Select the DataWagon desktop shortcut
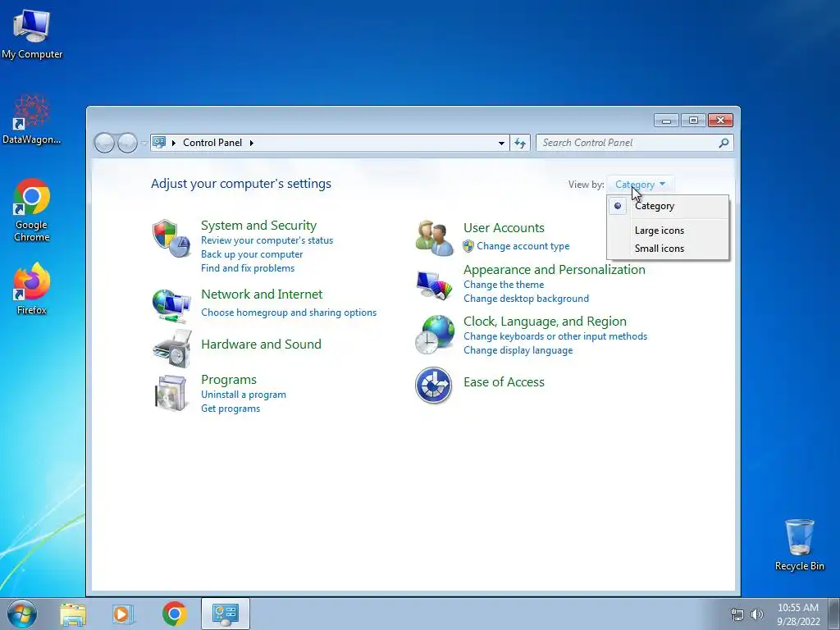 pos(32,120)
